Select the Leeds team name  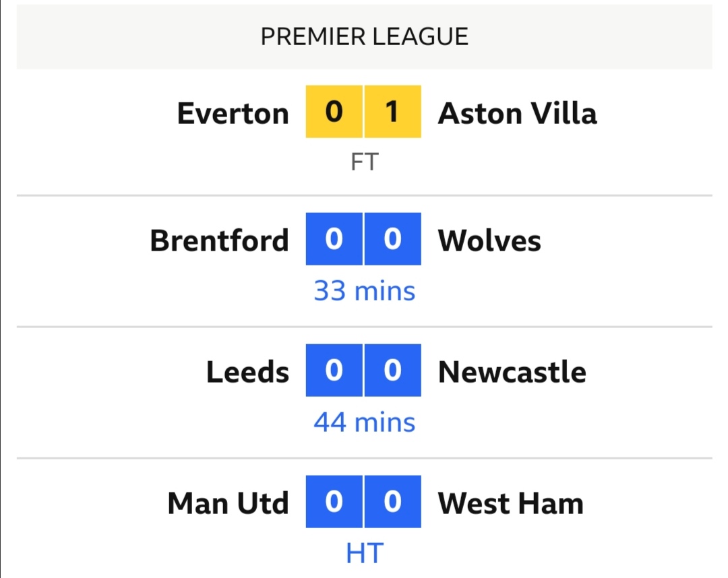click(247, 372)
